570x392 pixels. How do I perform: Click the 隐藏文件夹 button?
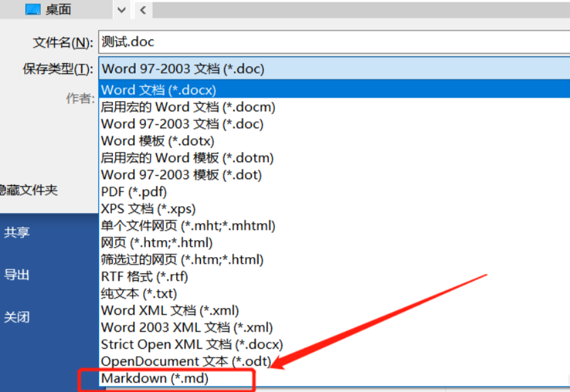click(28, 191)
